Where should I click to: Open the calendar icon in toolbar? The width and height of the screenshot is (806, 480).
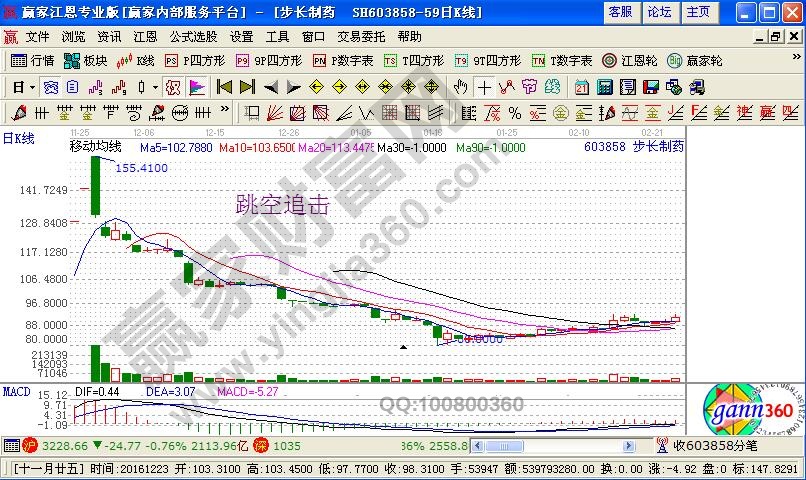tap(583, 87)
